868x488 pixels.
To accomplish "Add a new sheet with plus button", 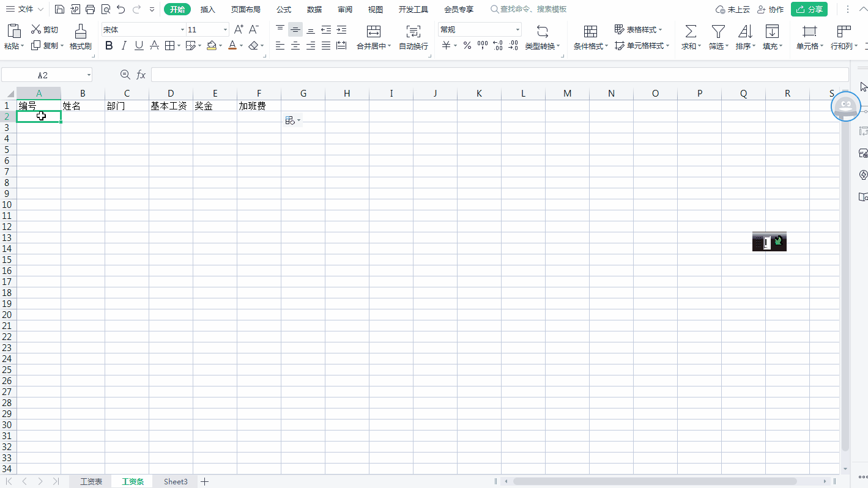I will [205, 481].
